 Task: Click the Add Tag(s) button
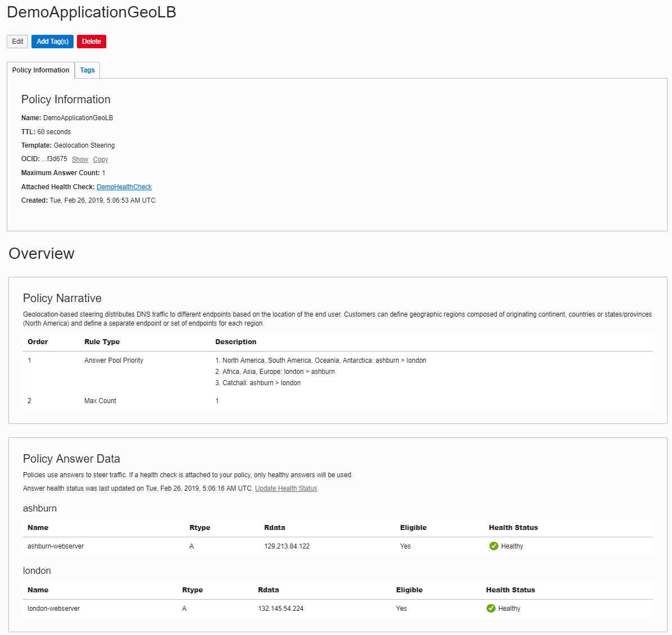[52, 42]
